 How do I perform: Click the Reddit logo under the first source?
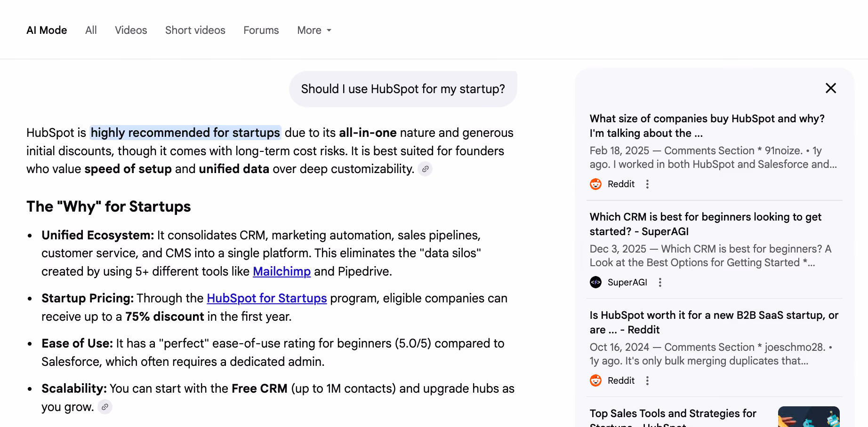point(596,184)
